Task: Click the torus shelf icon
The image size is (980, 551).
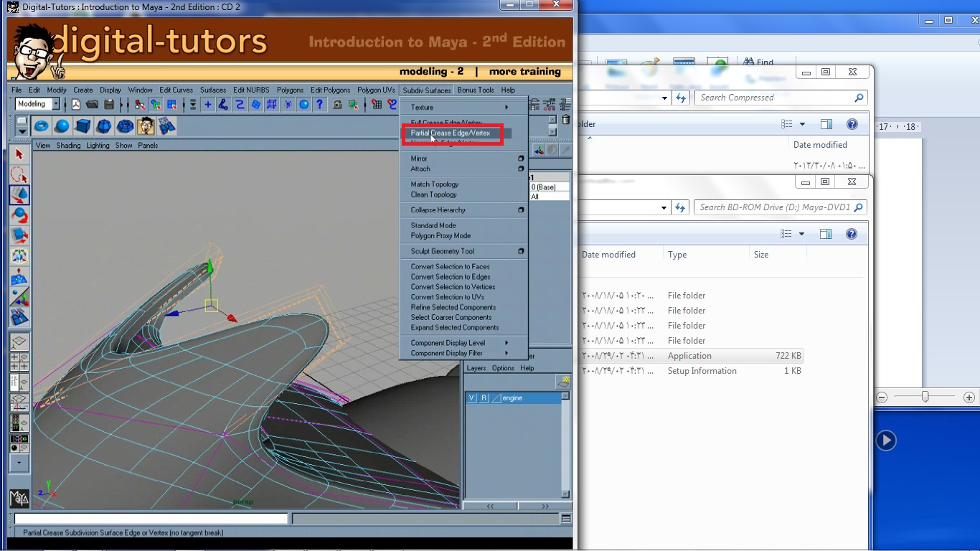Action: [41, 126]
